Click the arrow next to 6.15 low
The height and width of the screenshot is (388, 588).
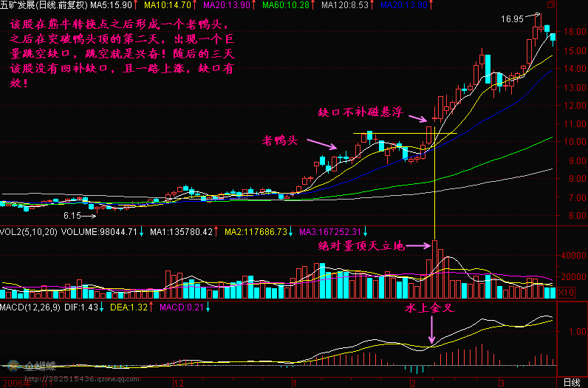pos(89,217)
